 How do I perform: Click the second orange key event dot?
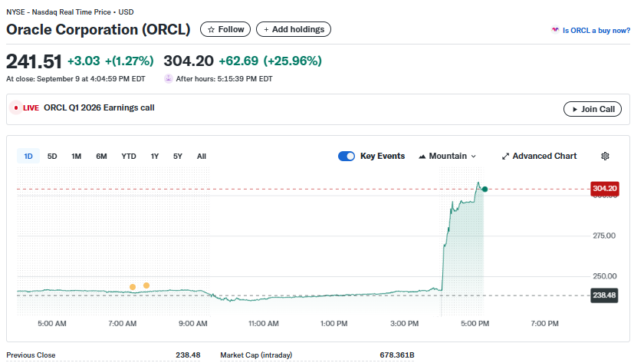coord(146,285)
